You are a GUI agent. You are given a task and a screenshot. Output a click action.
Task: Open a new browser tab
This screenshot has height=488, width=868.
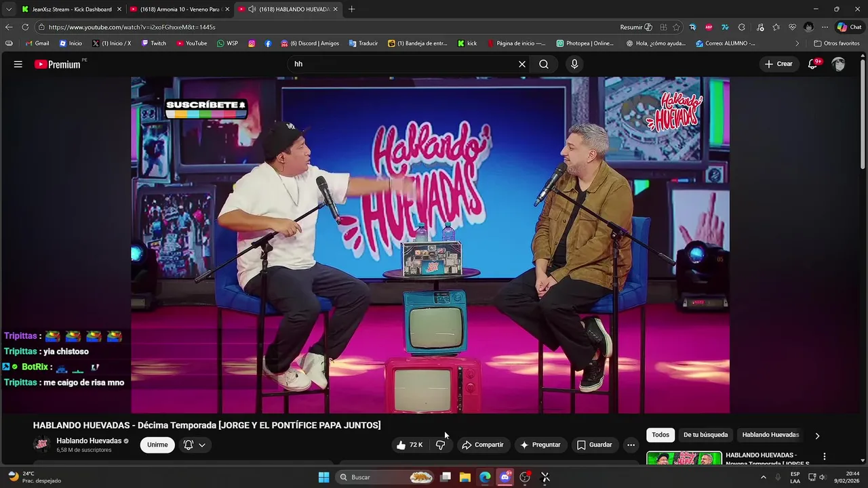pos(351,9)
